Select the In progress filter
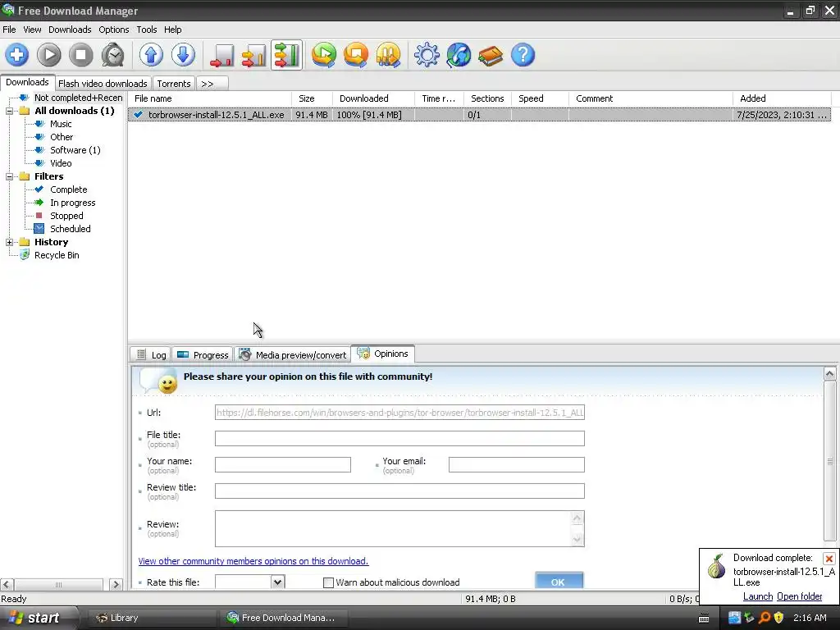 click(x=73, y=203)
